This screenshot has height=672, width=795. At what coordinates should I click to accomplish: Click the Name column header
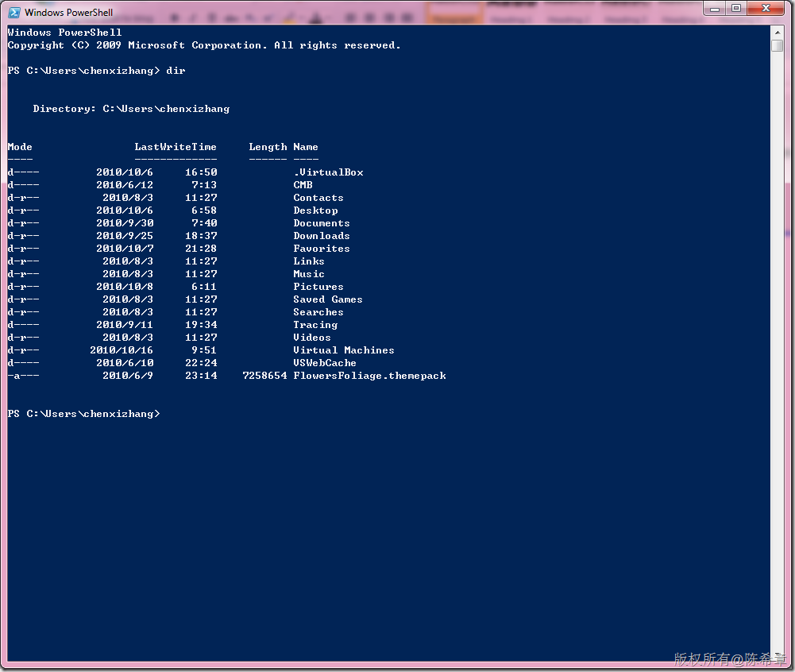click(306, 147)
